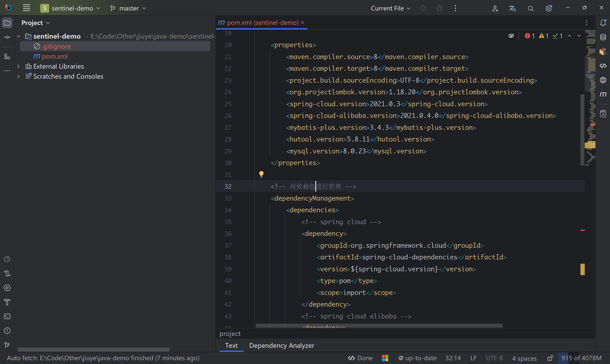Toggle the error indicator showing 1 error
The image size is (610, 364).
[x=529, y=36]
